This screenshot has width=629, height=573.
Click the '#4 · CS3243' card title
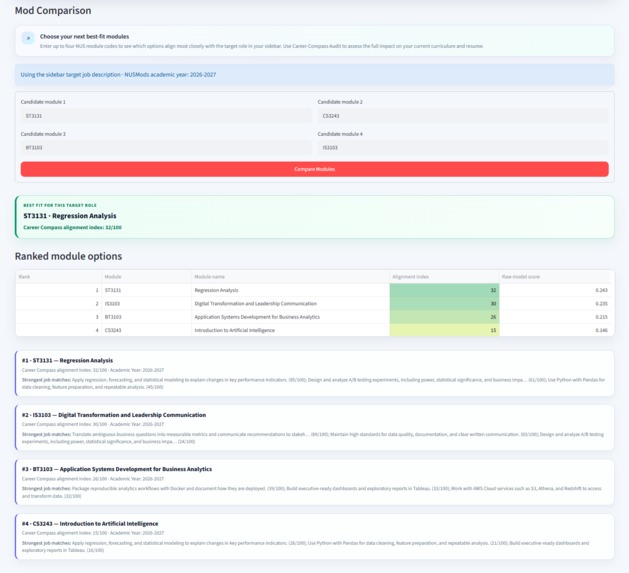(x=90, y=524)
